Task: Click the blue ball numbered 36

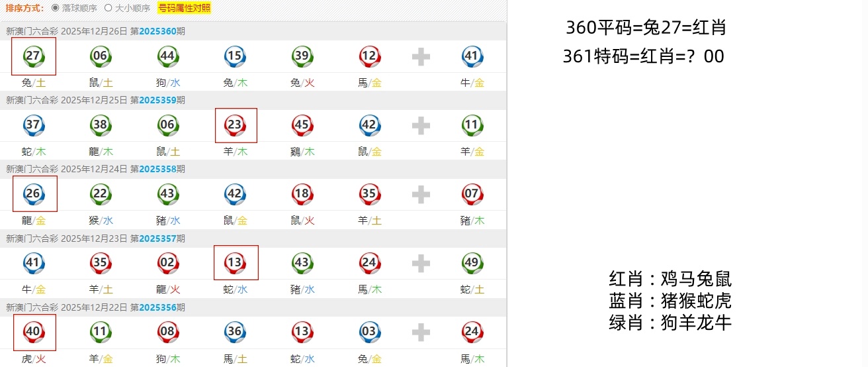Action: pyautogui.click(x=235, y=332)
